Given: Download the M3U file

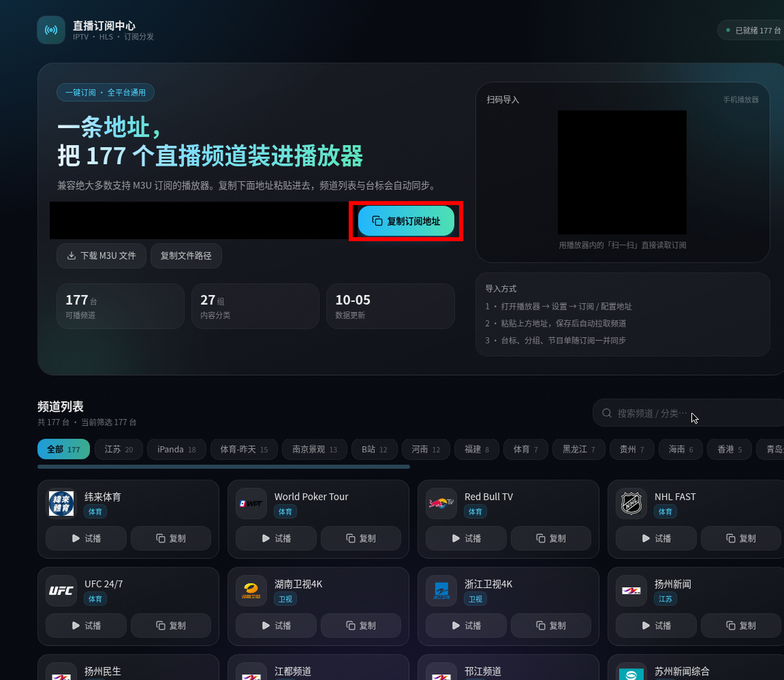Looking at the screenshot, I should point(101,256).
